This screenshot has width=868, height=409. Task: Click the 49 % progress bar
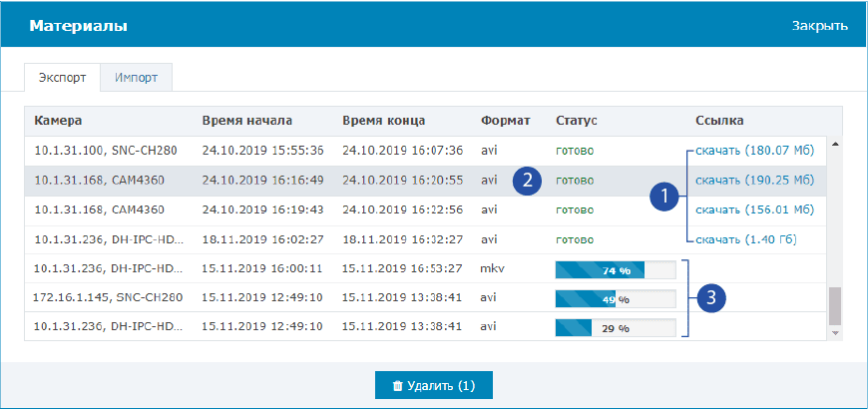click(x=616, y=299)
